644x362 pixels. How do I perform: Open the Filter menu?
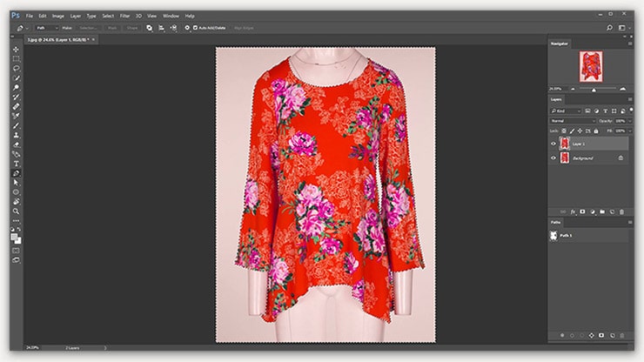point(124,16)
